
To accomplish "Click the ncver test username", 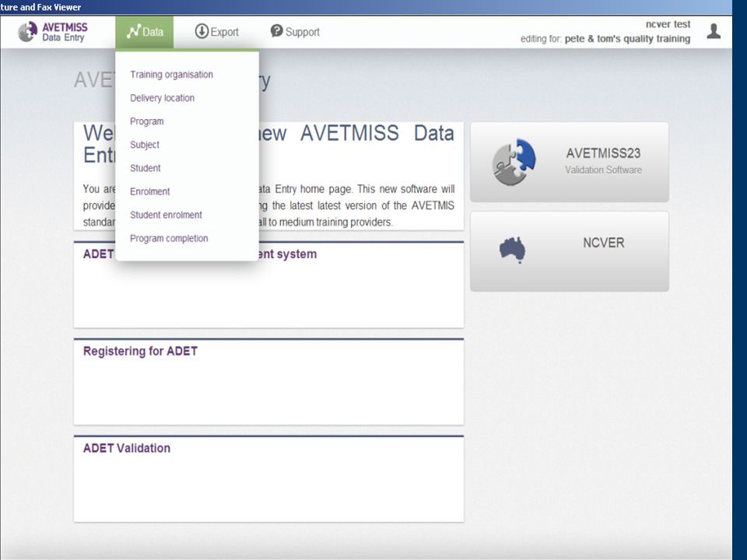I will (x=668, y=24).
